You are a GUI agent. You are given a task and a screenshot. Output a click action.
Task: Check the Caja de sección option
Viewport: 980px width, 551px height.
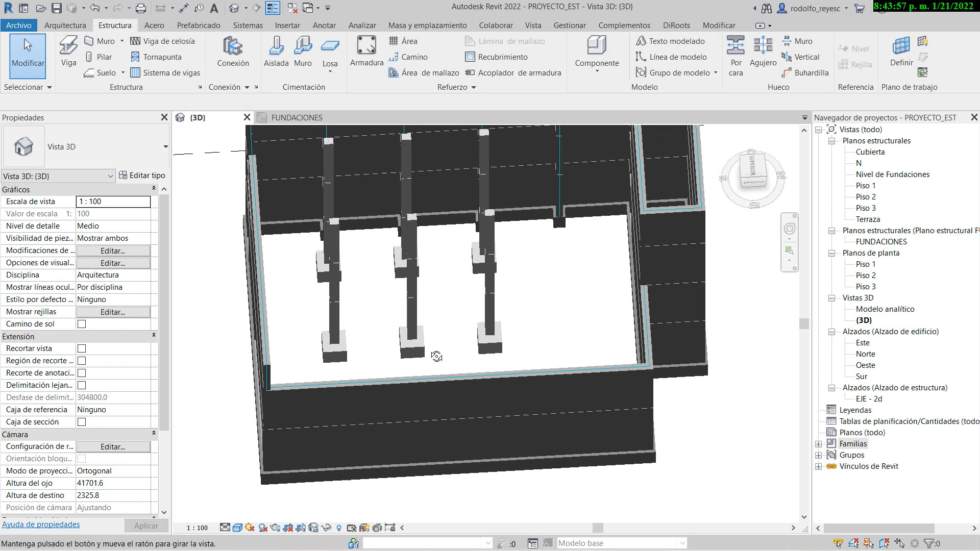(82, 422)
